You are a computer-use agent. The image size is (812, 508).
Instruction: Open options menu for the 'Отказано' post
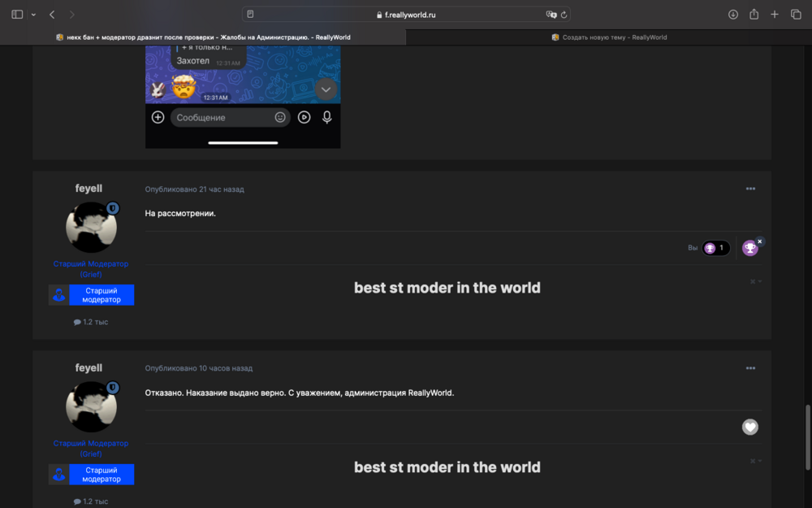(x=750, y=368)
